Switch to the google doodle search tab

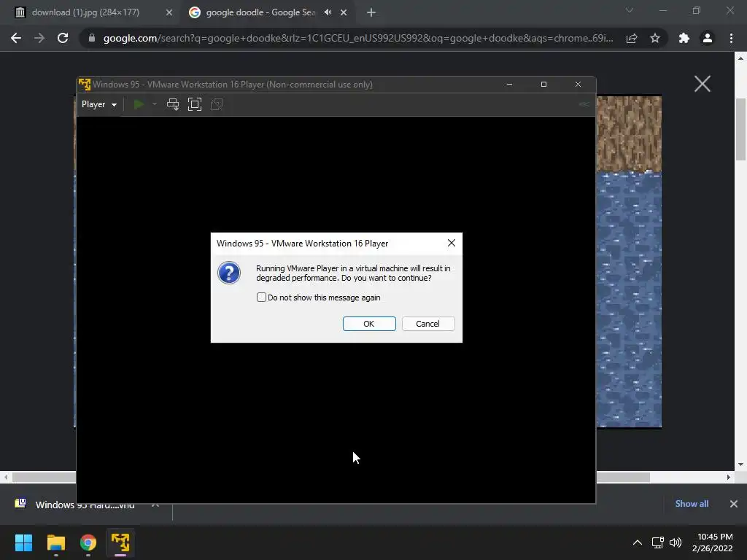click(x=260, y=12)
